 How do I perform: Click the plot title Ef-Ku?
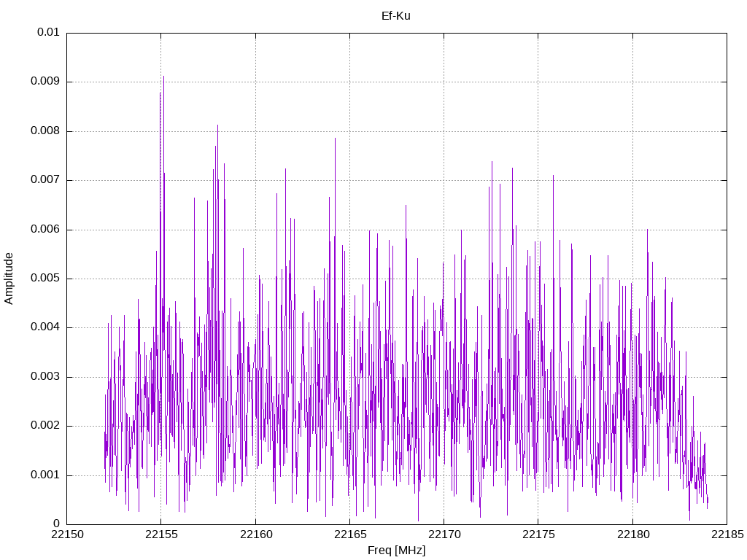pos(396,16)
